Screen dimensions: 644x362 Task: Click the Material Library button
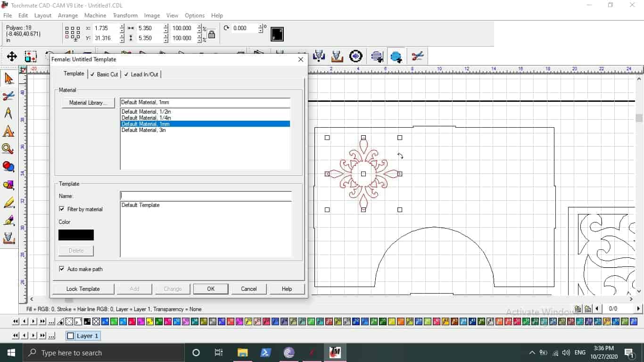coord(88,103)
